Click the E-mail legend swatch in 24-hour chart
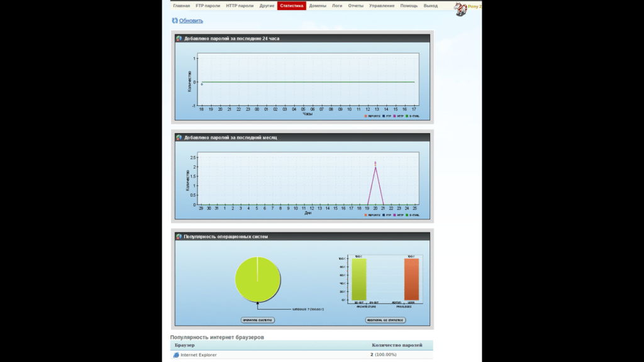The width and height of the screenshot is (644, 362). click(407, 116)
